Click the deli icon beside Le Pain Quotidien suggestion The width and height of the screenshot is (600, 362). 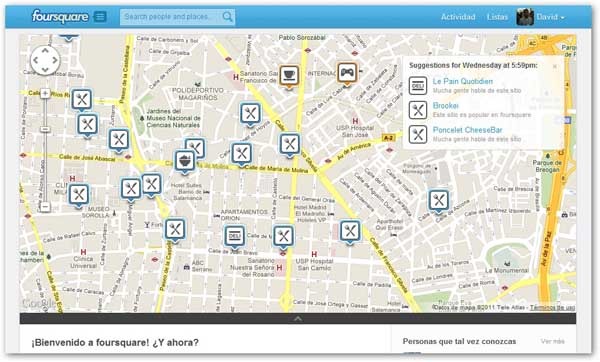tap(417, 85)
